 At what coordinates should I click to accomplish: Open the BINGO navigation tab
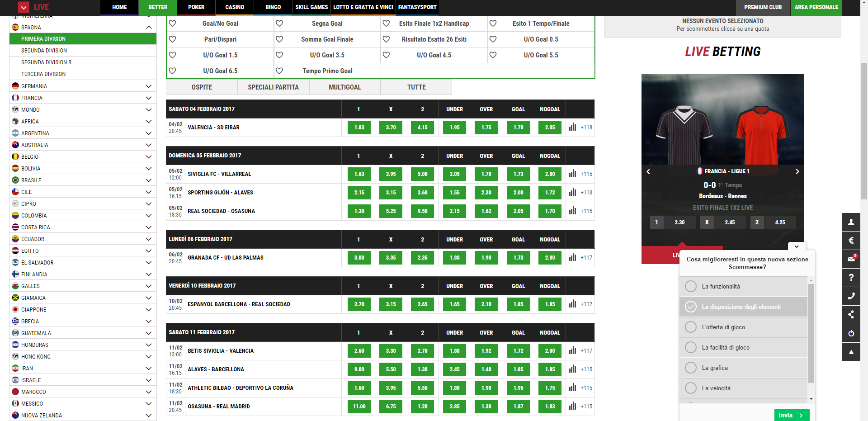click(x=273, y=7)
